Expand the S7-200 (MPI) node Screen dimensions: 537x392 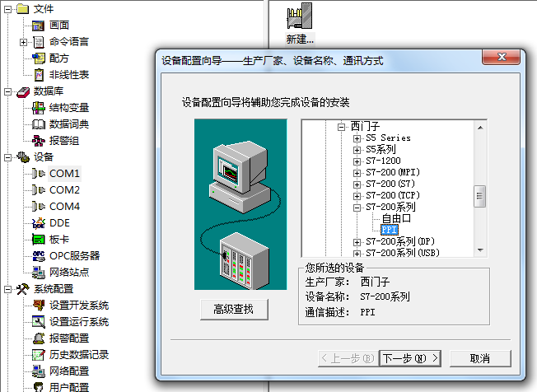coord(357,173)
